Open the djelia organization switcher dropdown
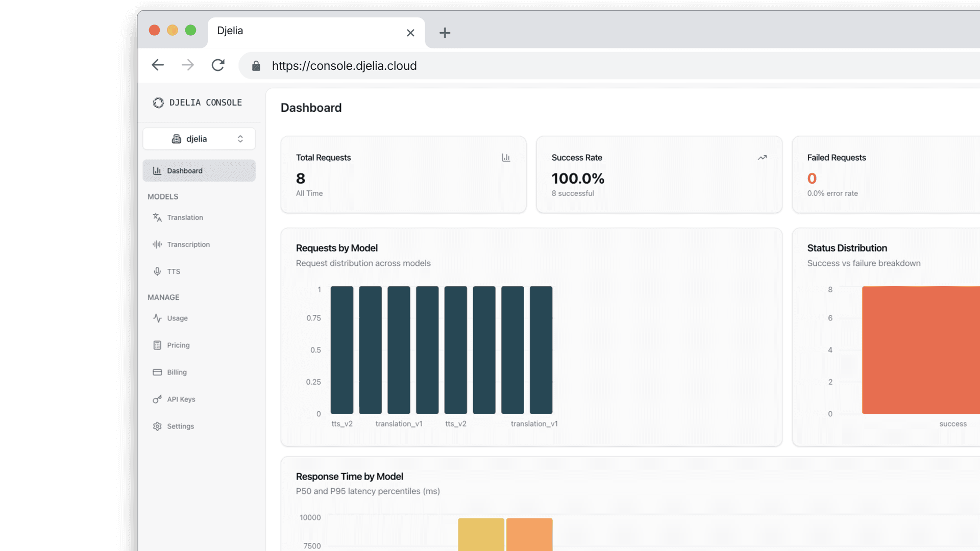 (x=199, y=139)
